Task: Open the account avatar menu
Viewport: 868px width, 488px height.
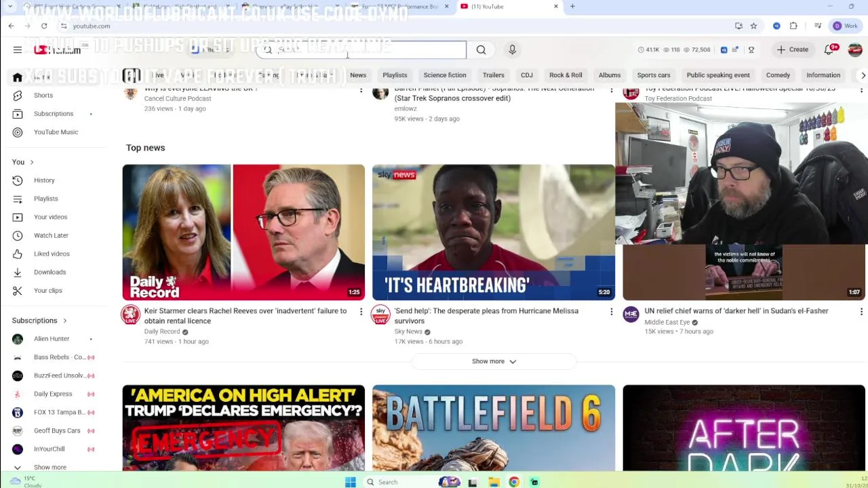Action: click(854, 49)
